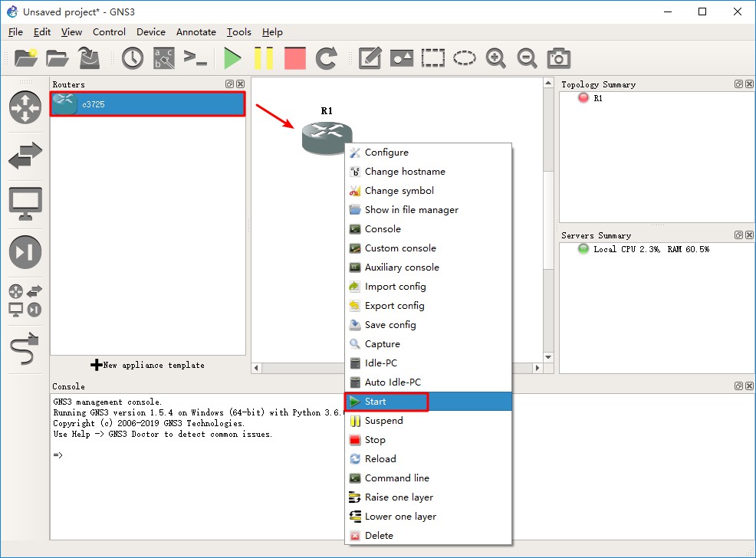Click the New blank project toolbar icon
The width and height of the screenshot is (756, 558).
[26, 58]
